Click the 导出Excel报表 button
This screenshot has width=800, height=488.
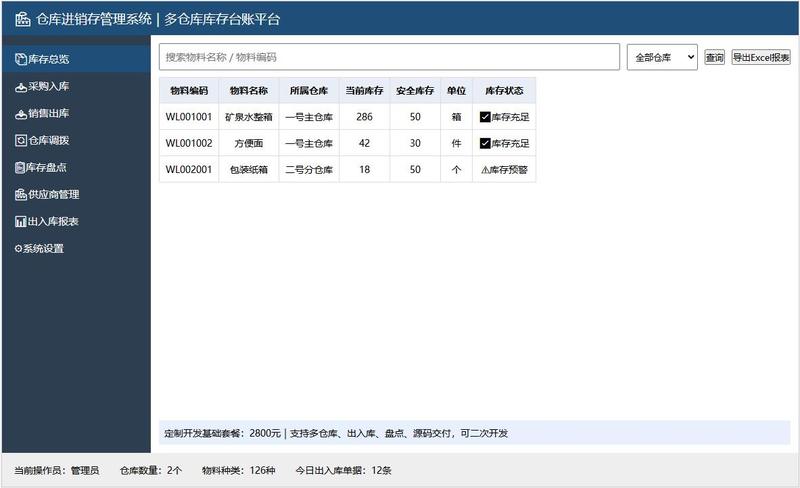click(761, 57)
